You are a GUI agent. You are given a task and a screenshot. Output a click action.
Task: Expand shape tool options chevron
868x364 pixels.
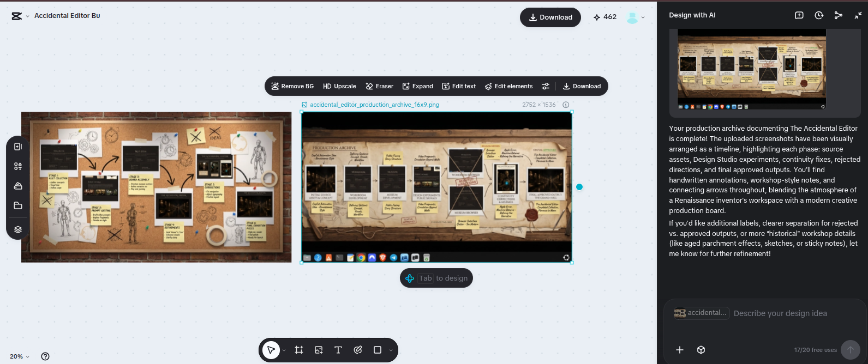click(391, 350)
